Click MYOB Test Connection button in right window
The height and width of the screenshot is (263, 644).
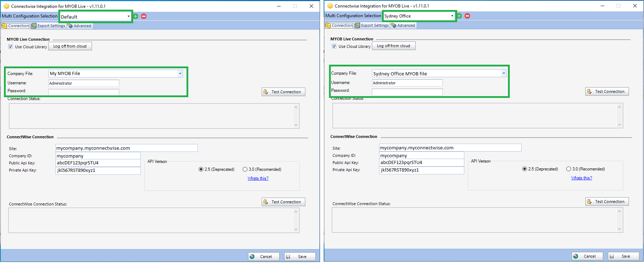click(x=607, y=91)
